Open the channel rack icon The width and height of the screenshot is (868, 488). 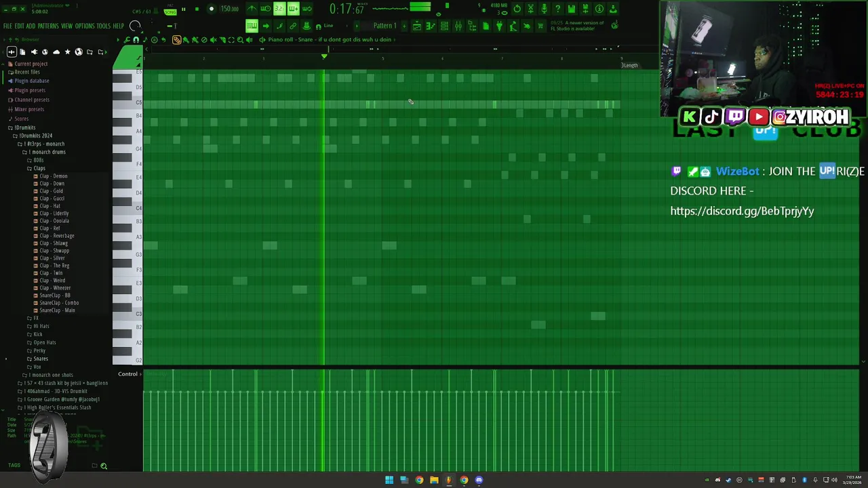click(x=444, y=26)
